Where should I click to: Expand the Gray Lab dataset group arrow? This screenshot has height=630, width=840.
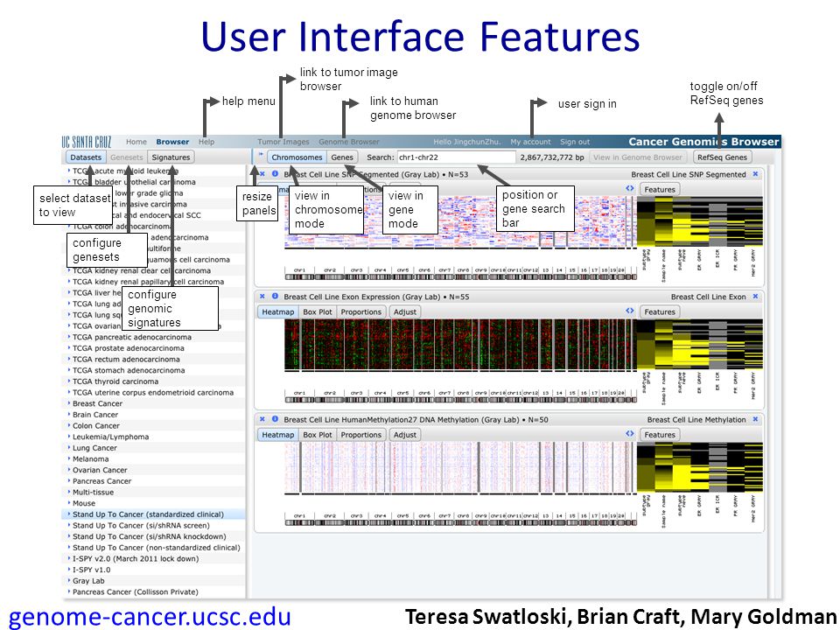[x=69, y=580]
